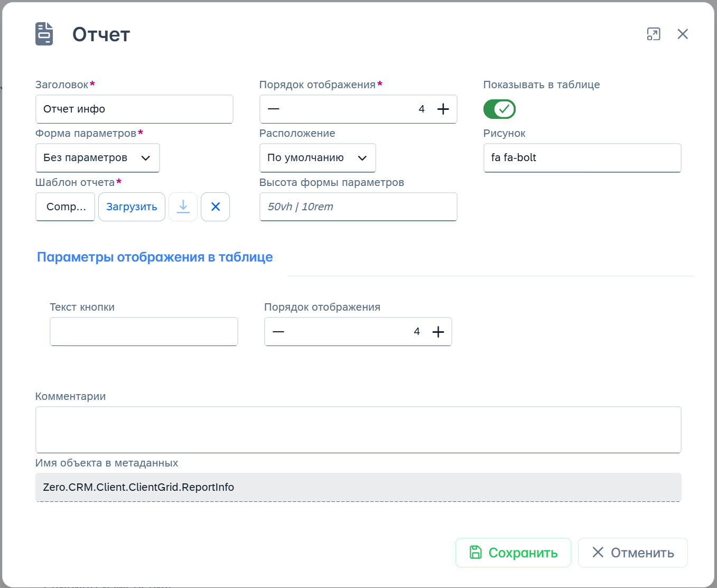Click the Рисунок field containing fa fa-bolt
The width and height of the screenshot is (717, 588).
click(x=582, y=158)
